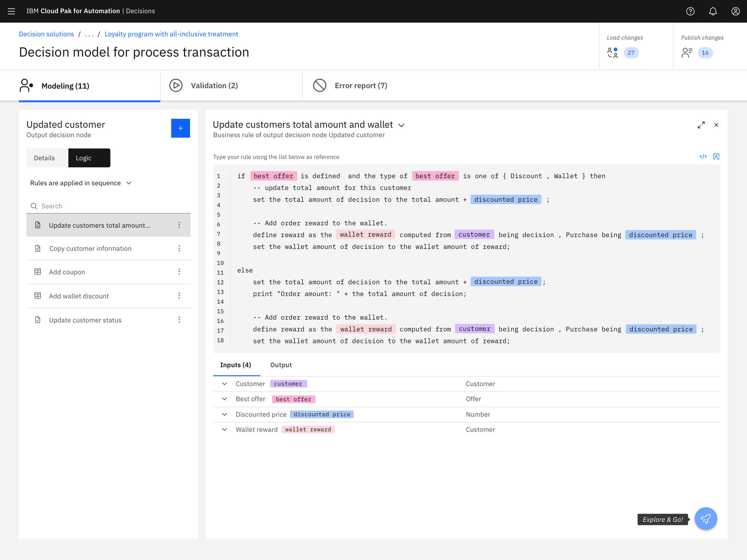
Task: Click the Search rules input field
Action: 108,206
